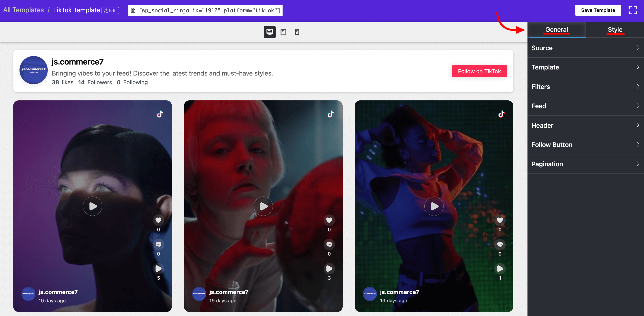Click TikTok logo on third video card
The image size is (644, 316).
tap(501, 114)
